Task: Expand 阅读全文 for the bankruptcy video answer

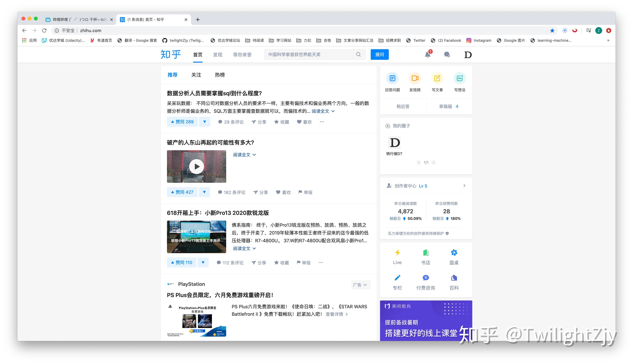Action: 244,155
